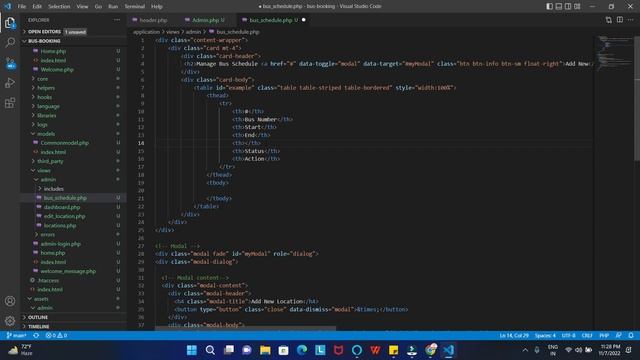The height and width of the screenshot is (360, 640).
Task: Toggle primary side bar layout icon
Action: coord(549,7)
